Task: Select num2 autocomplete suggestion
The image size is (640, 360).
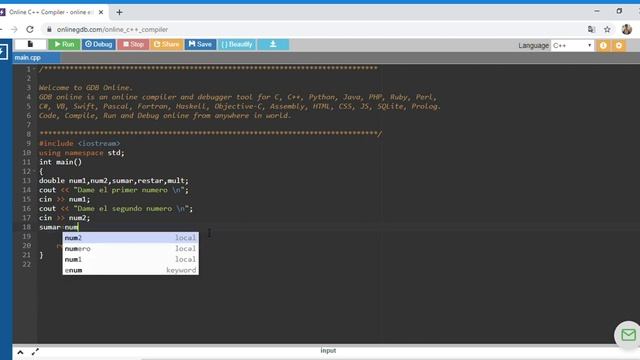Action: point(131,238)
